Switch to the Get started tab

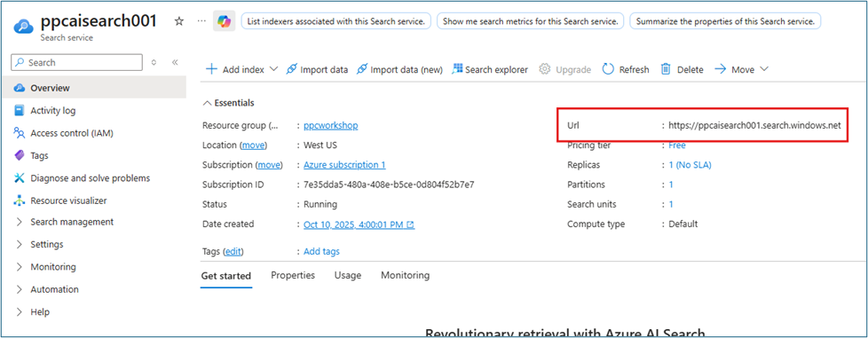click(225, 276)
